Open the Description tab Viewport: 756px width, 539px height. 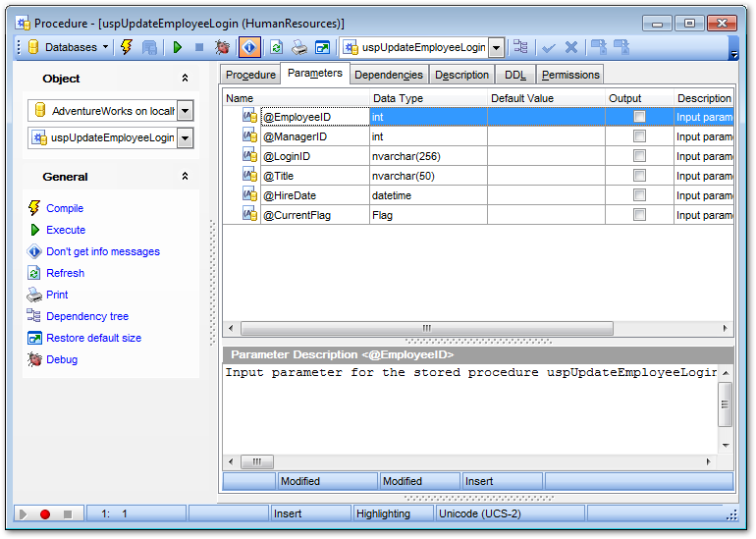(x=461, y=75)
